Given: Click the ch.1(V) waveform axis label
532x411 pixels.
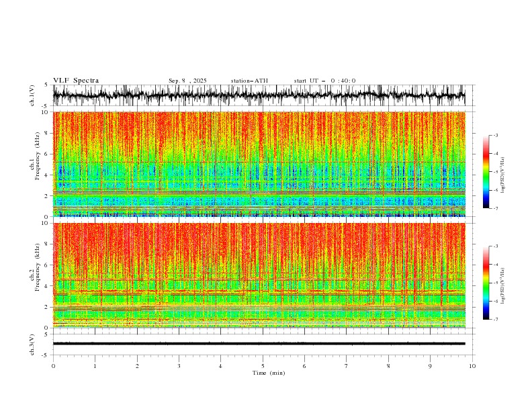Looking at the screenshot, I should click(32, 95).
